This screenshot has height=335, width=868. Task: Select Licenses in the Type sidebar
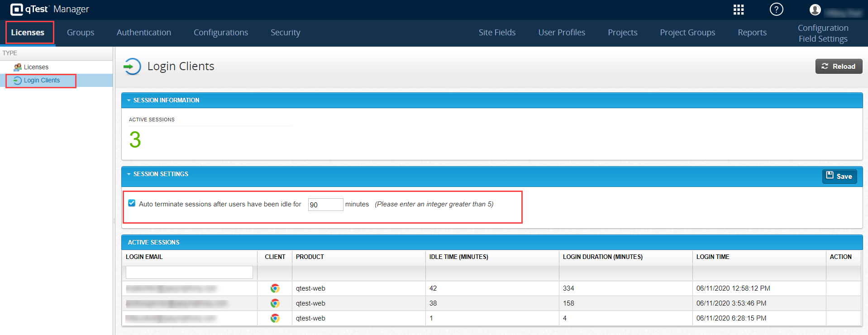coord(36,67)
